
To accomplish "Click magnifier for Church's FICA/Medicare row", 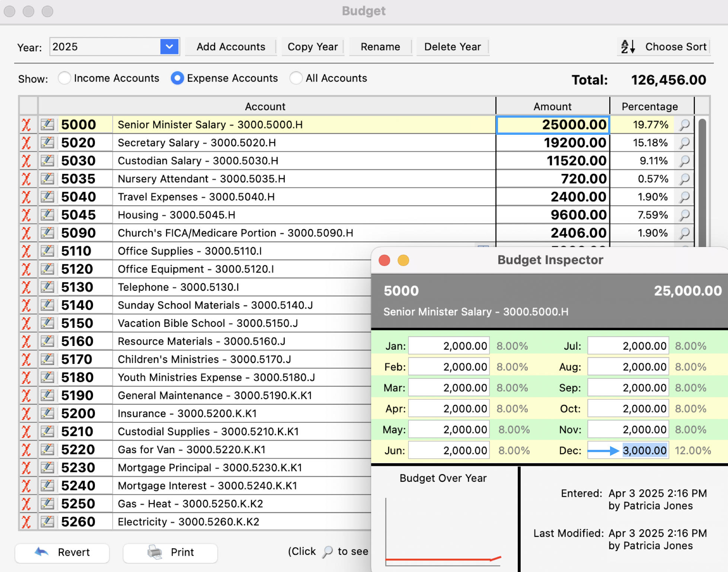I will click(684, 233).
